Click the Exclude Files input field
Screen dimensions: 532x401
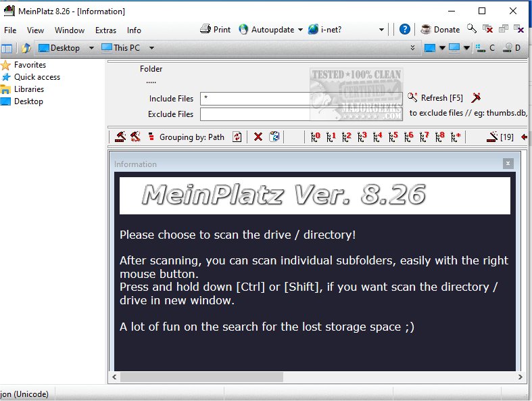301,114
